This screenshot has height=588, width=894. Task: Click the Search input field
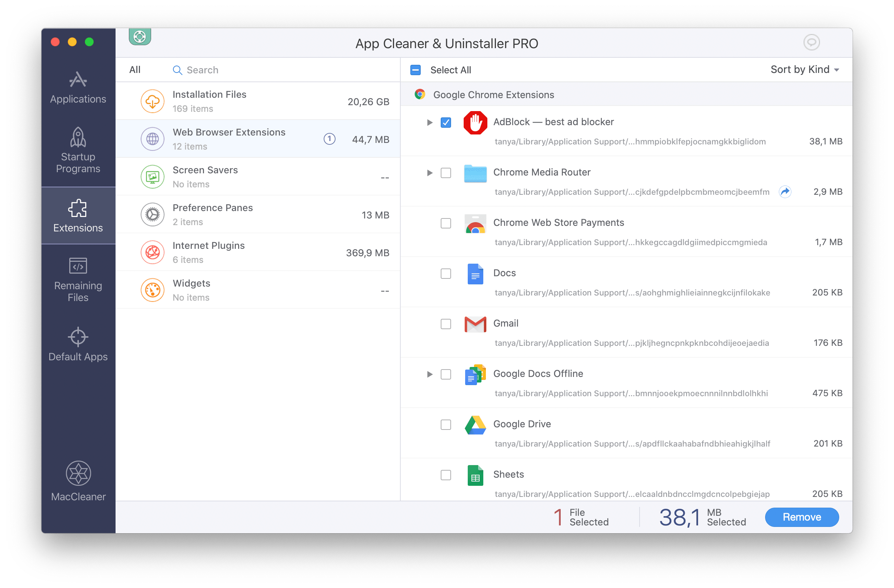[x=203, y=69]
